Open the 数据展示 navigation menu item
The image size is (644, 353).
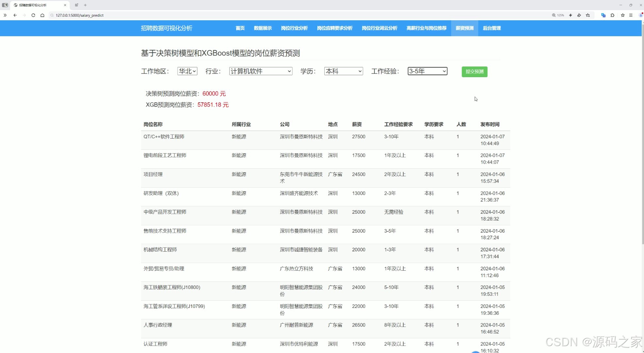click(263, 28)
